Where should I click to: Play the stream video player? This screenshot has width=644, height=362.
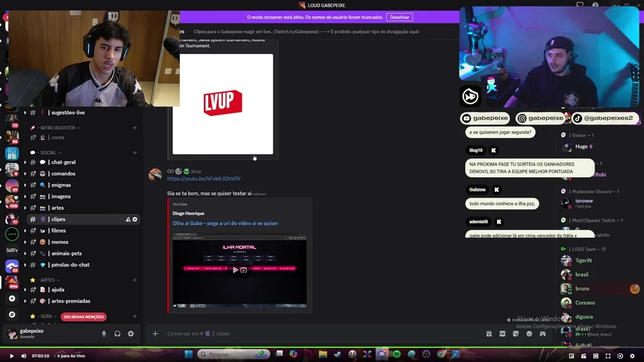(x=12, y=356)
